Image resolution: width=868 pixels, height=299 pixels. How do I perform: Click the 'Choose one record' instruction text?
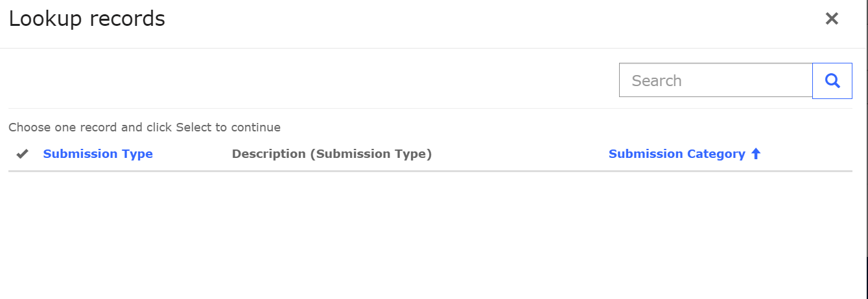[145, 127]
